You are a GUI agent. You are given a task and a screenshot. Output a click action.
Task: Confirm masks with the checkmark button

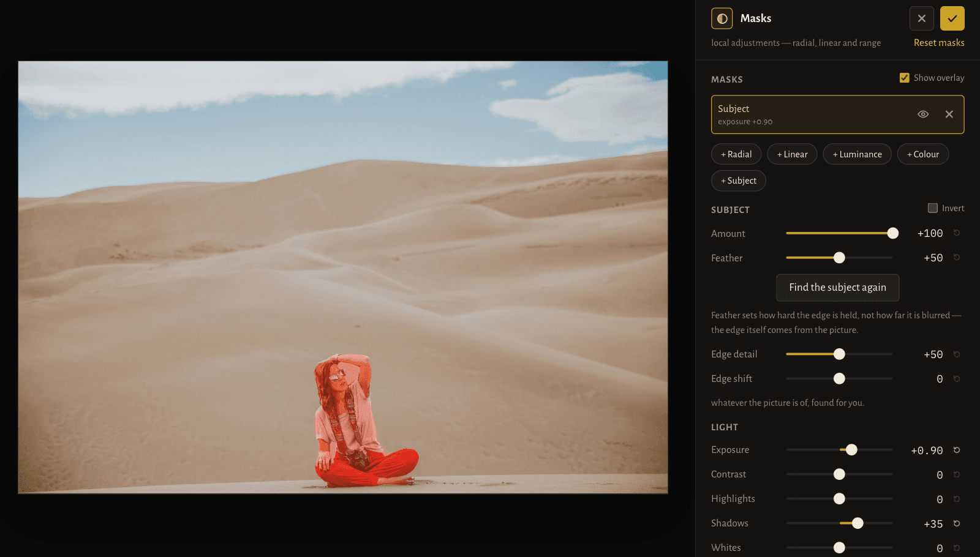point(952,18)
